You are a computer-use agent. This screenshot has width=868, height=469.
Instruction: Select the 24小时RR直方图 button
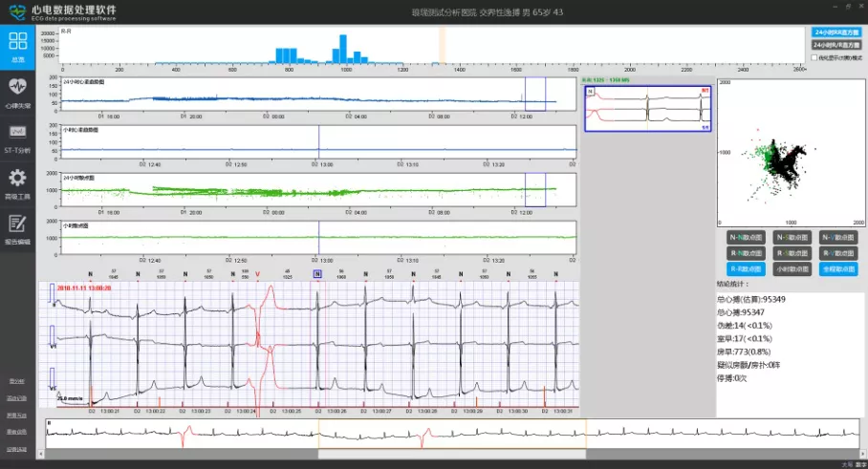[x=835, y=32]
